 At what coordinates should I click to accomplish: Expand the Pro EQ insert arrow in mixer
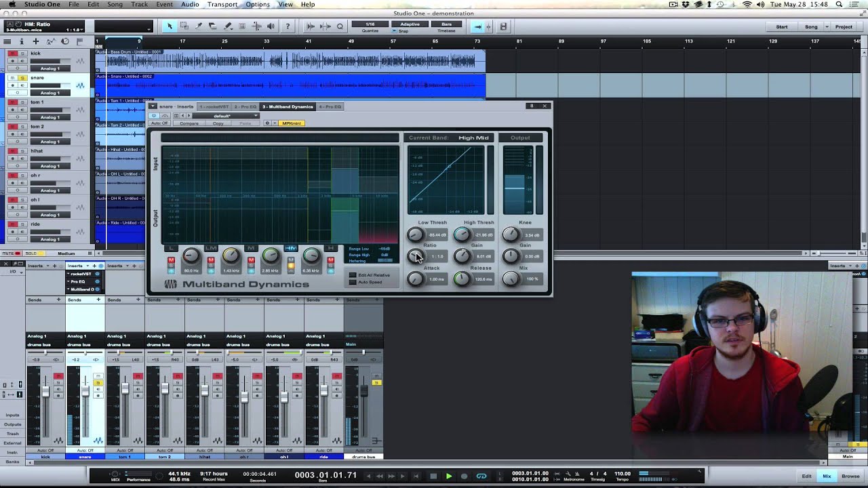tap(68, 281)
